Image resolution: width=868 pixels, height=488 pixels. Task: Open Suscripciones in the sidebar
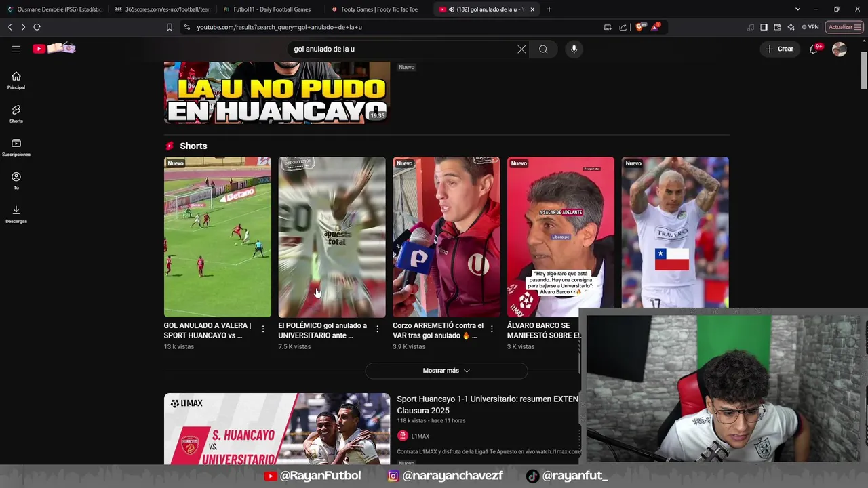16,148
